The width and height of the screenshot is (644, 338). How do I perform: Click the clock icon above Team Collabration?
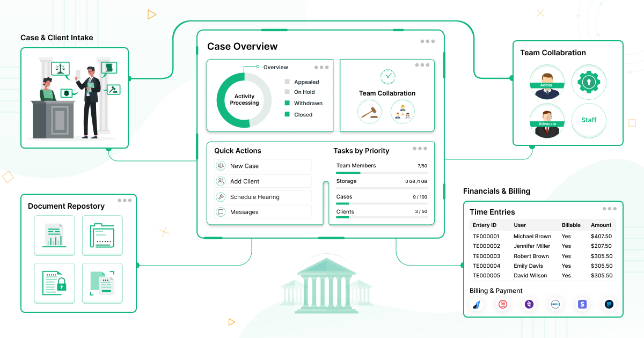pos(387,76)
